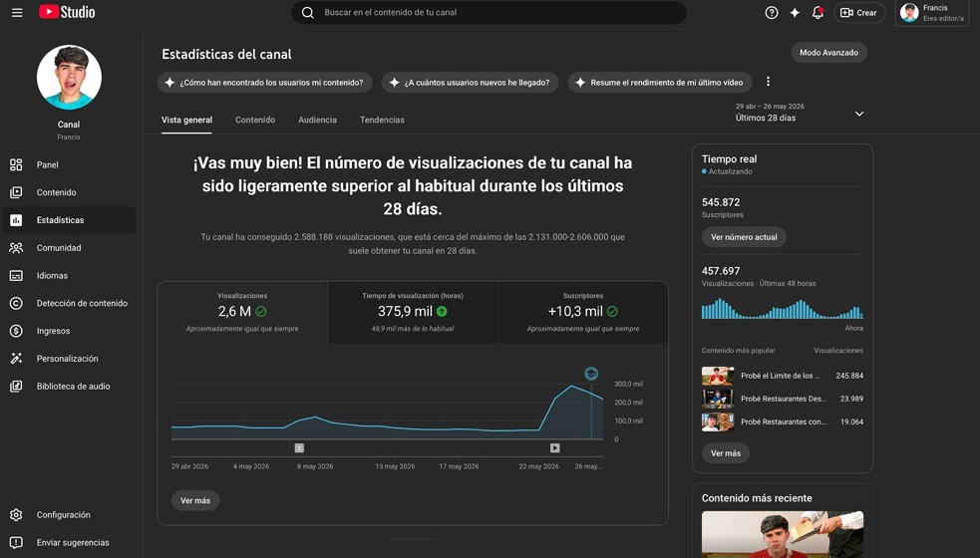
Task: Click the 245.884 views value
Action: coord(849,376)
